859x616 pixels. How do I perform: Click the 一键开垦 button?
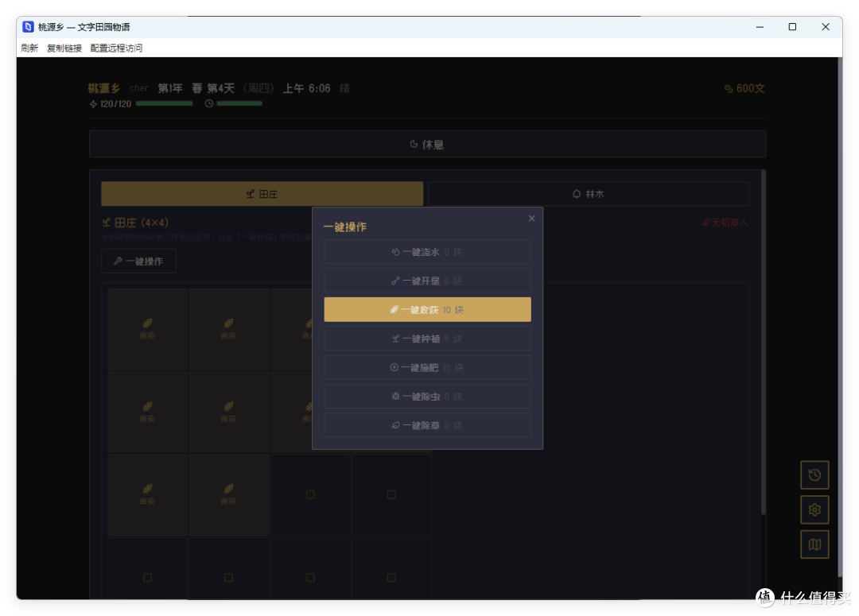[x=427, y=281]
